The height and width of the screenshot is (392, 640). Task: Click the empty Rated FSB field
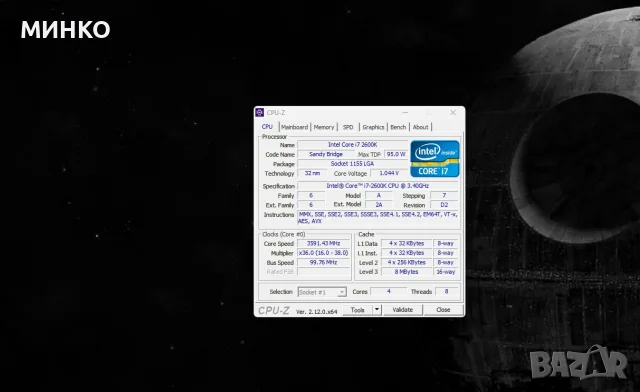tap(323, 272)
